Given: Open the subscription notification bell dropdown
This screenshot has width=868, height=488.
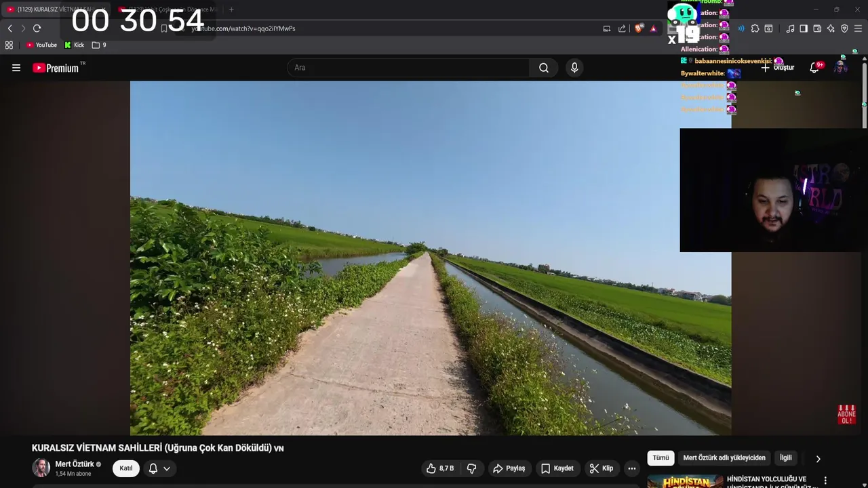Looking at the screenshot, I should coord(159,468).
